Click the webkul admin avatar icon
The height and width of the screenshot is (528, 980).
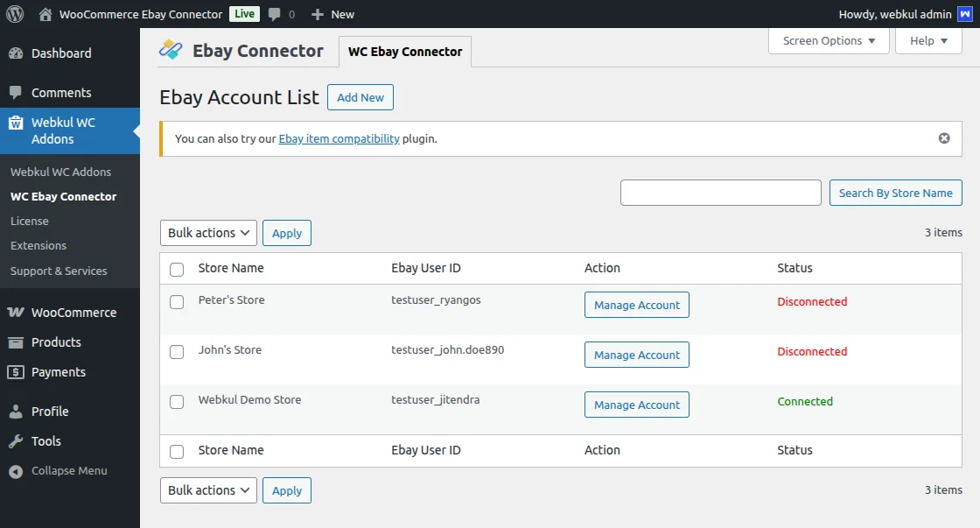click(x=965, y=14)
